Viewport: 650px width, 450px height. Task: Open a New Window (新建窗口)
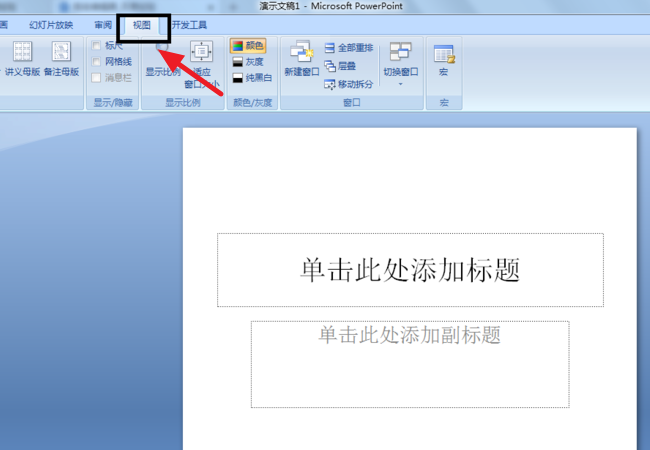(x=302, y=59)
